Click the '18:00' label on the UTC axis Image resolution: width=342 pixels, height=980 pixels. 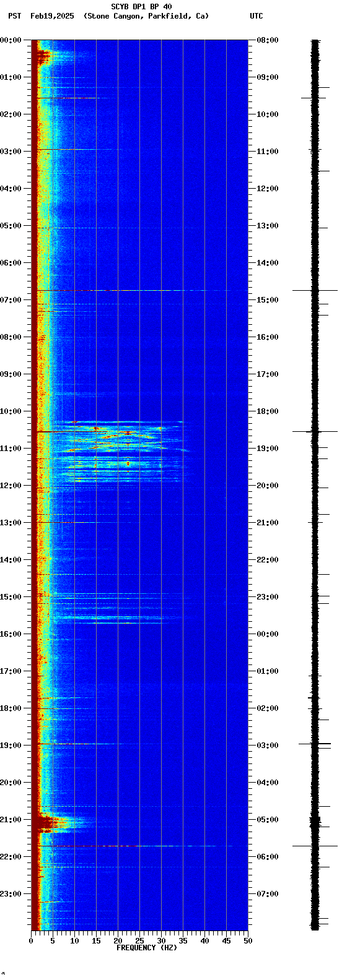(x=268, y=411)
